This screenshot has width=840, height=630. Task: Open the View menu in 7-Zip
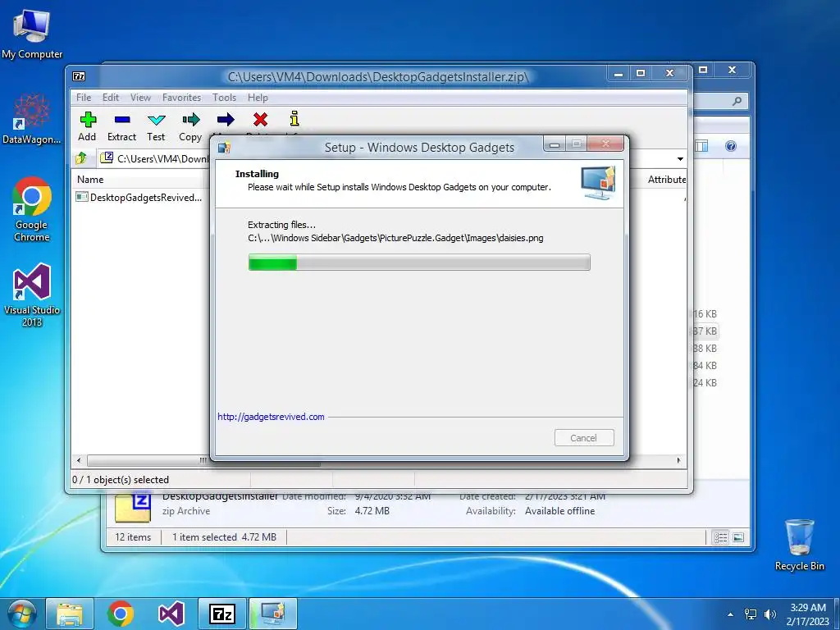click(140, 98)
